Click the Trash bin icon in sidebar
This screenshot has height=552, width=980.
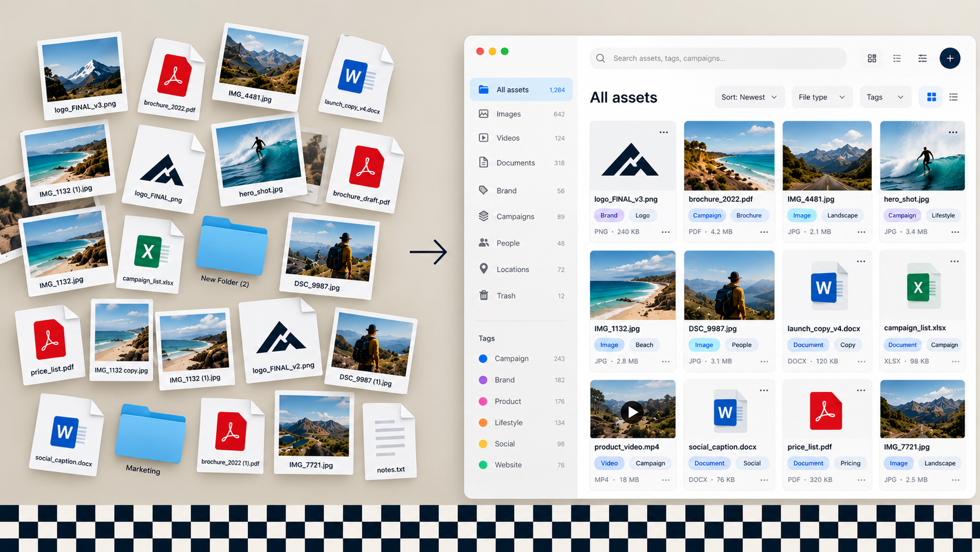click(x=484, y=295)
